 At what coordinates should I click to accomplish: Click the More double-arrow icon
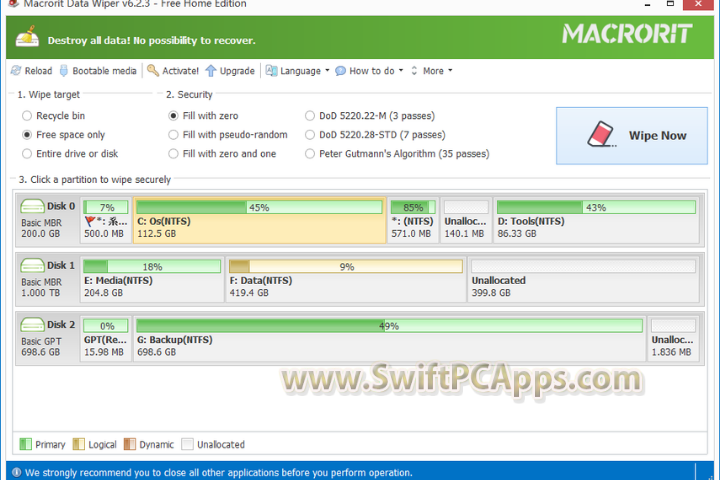tap(414, 71)
